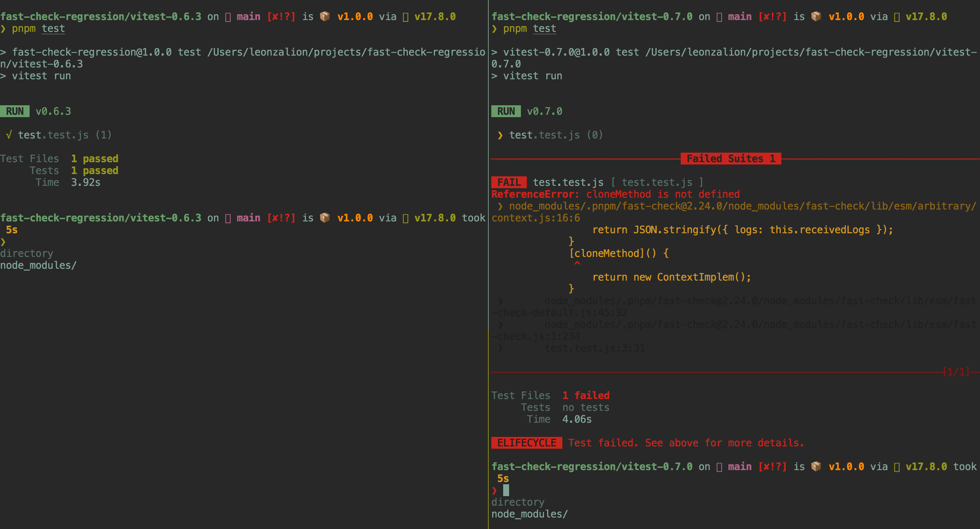Screen dimensions: 980x529
Task: Click 'return new ContextImplem();' code line
Action: [672, 277]
